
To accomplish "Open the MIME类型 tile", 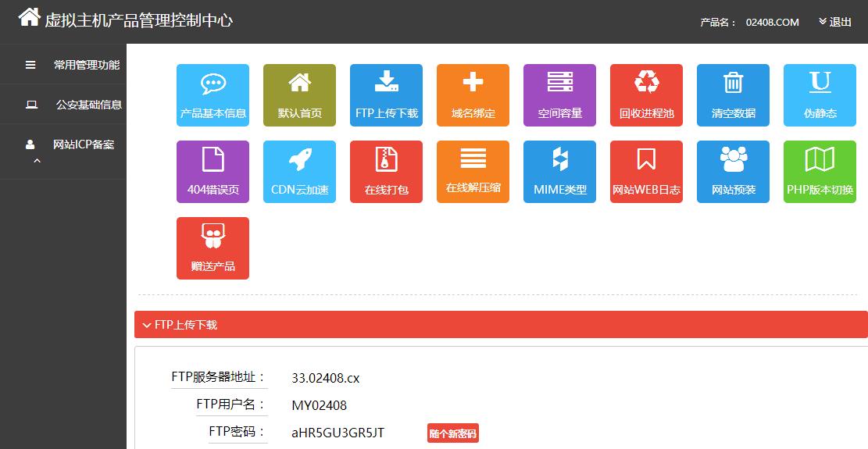I will point(559,172).
